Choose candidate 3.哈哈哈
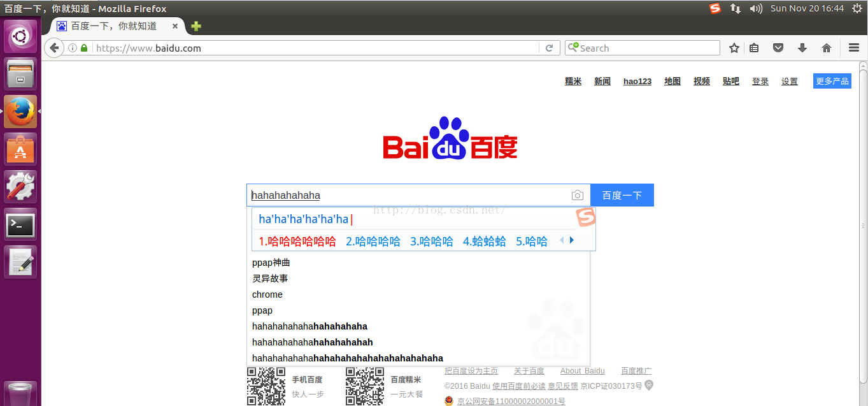 point(432,241)
